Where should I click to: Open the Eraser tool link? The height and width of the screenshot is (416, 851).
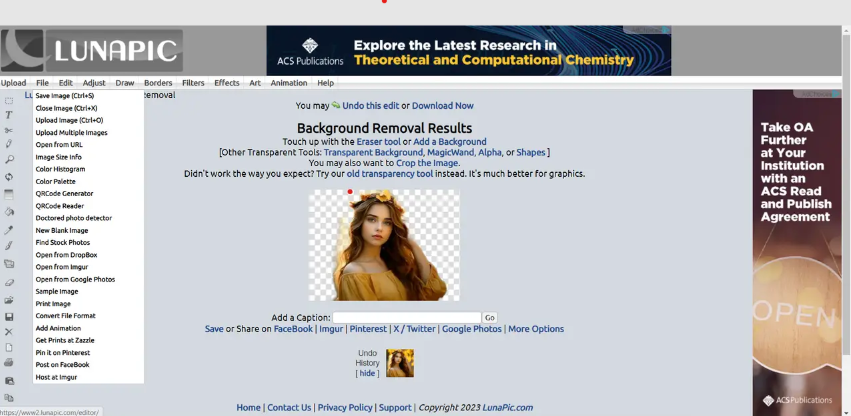(378, 141)
